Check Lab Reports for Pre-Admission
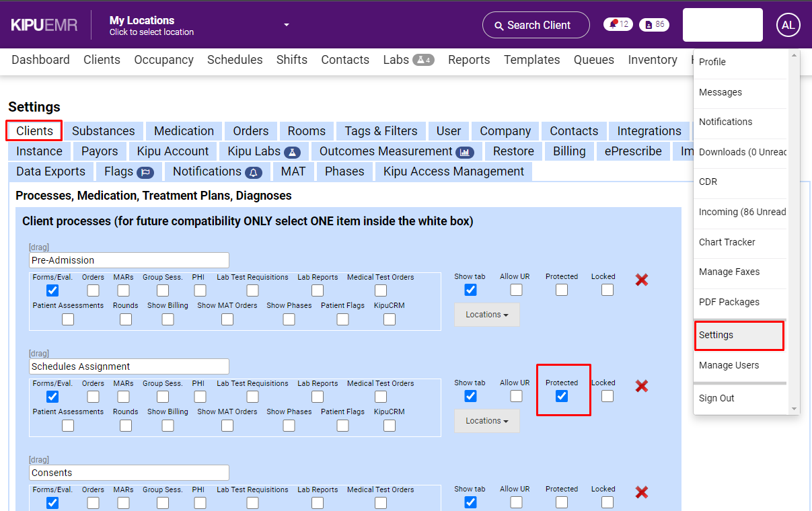This screenshot has width=812, height=511. 318,290
